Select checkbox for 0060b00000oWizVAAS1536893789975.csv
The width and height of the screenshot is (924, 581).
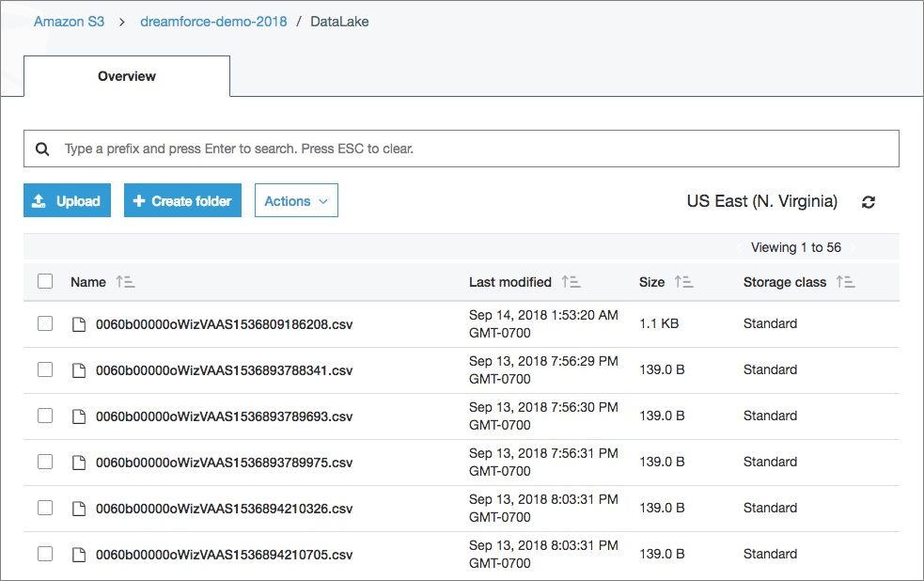[45, 462]
